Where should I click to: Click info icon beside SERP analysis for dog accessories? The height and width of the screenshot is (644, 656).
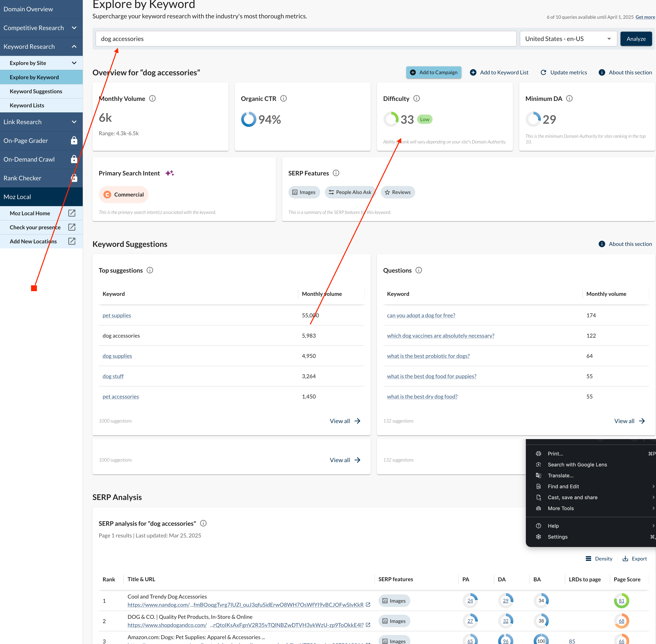(x=203, y=523)
